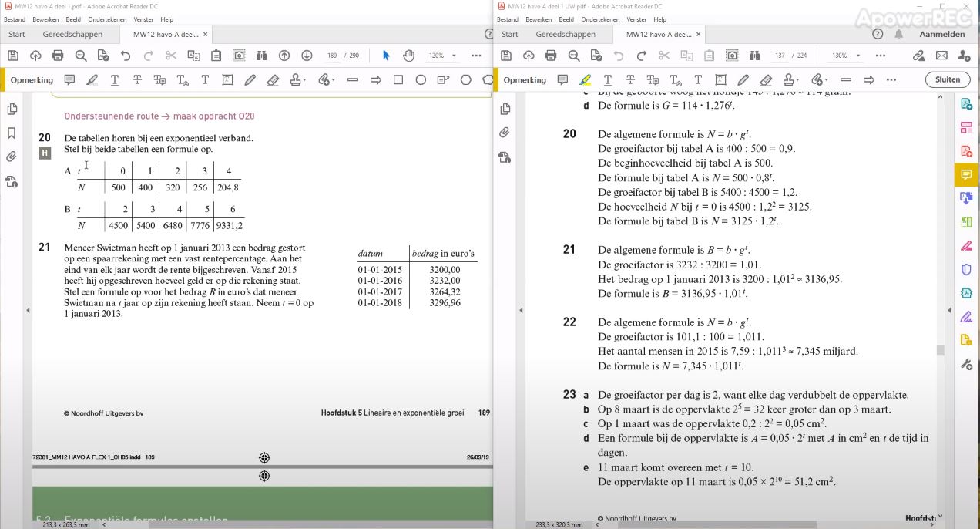980x529 pixels.
Task: Select the highlight text tool in left window
Action: pyautogui.click(x=92, y=79)
